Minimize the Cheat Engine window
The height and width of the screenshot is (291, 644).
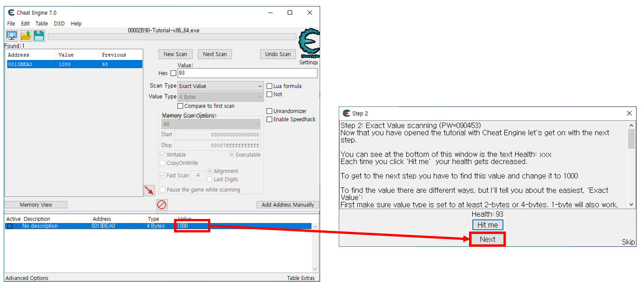pos(270,13)
